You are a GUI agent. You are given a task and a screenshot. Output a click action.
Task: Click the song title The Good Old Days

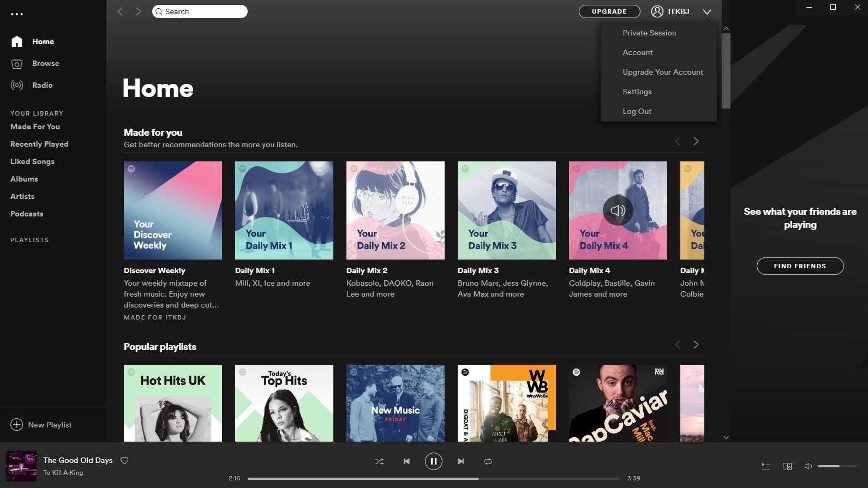[78, 460]
